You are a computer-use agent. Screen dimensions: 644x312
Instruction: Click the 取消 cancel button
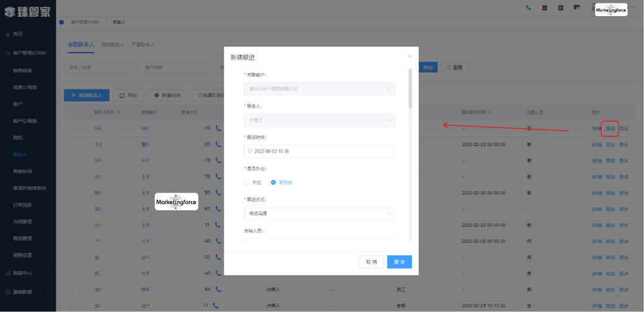tap(371, 262)
